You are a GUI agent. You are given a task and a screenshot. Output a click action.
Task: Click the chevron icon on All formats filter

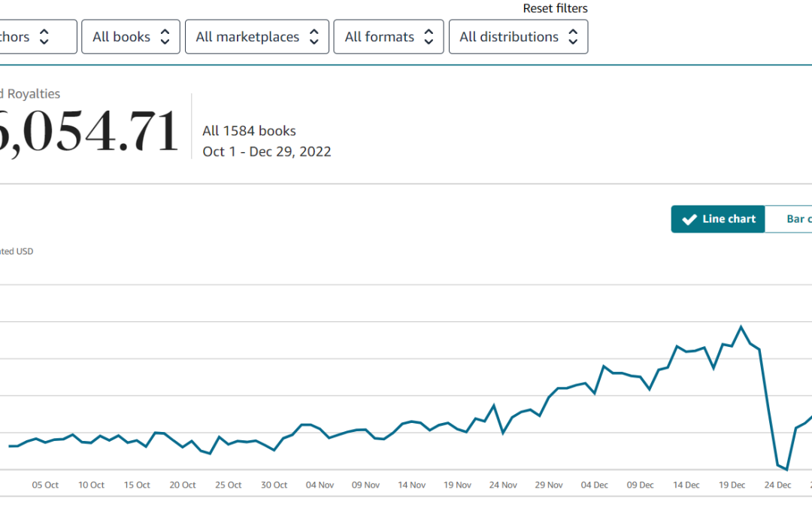429,36
